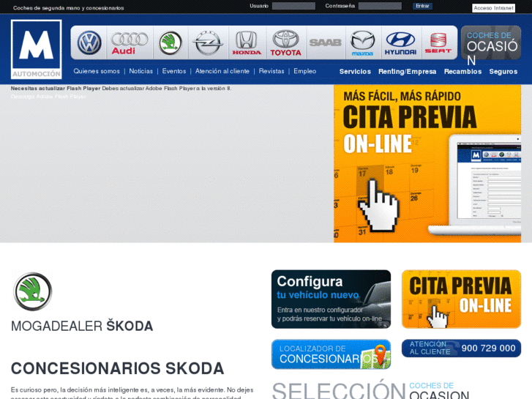Viewport: 532px width, 399px height.
Task: Click the Entrar login button
Action: pyautogui.click(x=422, y=6)
